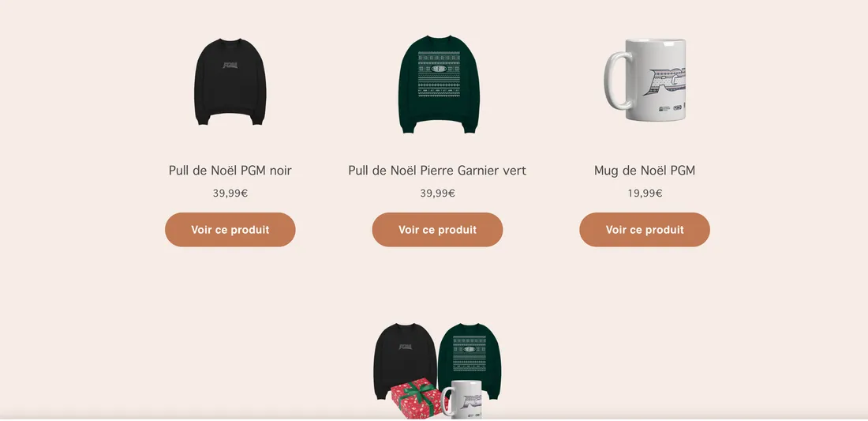Click the handle of the large white mug

pyautogui.click(x=615, y=81)
